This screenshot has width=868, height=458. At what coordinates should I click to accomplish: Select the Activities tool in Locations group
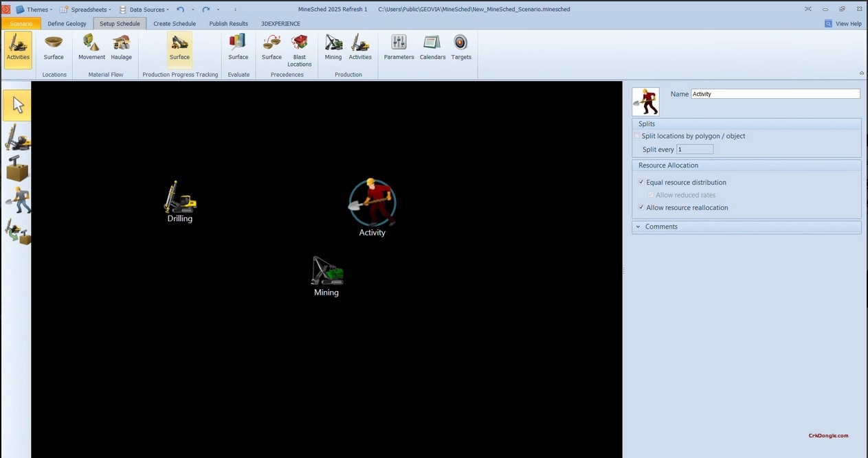(x=18, y=47)
